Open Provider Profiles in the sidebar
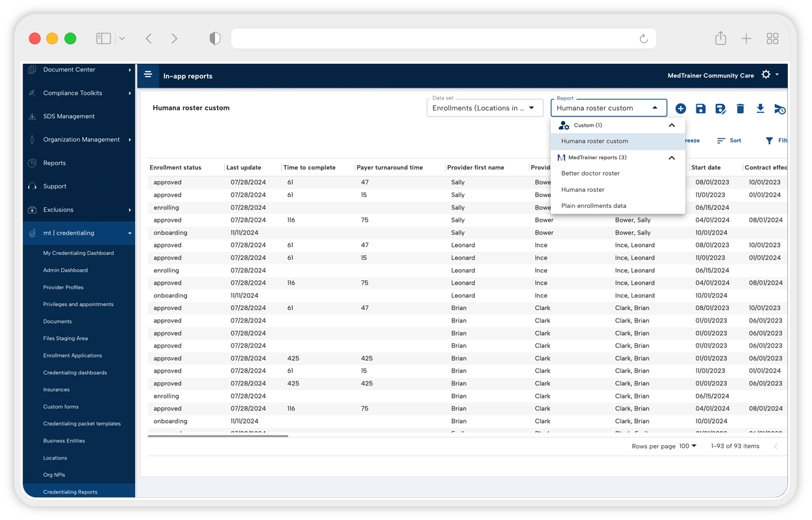The image size is (812, 520). tap(63, 287)
